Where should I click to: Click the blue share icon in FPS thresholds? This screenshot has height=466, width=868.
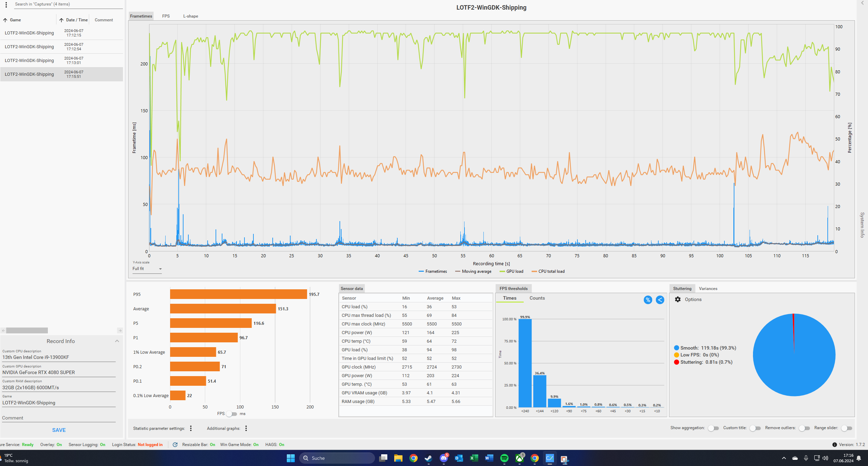tap(660, 300)
